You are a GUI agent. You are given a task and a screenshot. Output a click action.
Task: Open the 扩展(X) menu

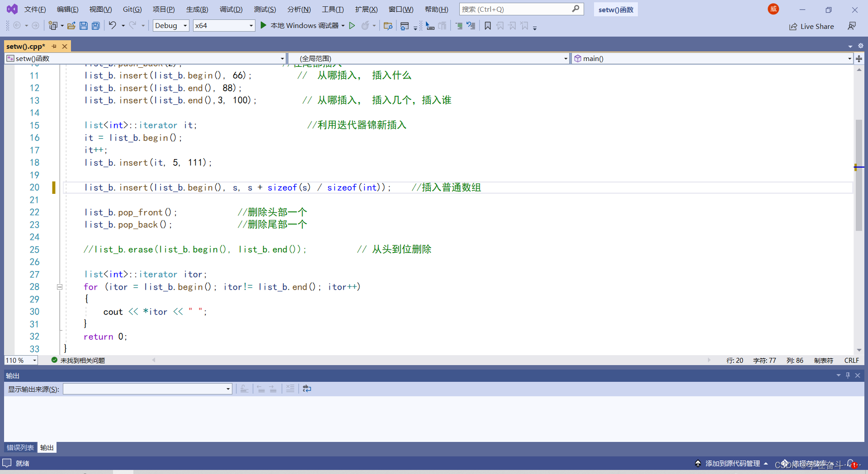(x=366, y=9)
